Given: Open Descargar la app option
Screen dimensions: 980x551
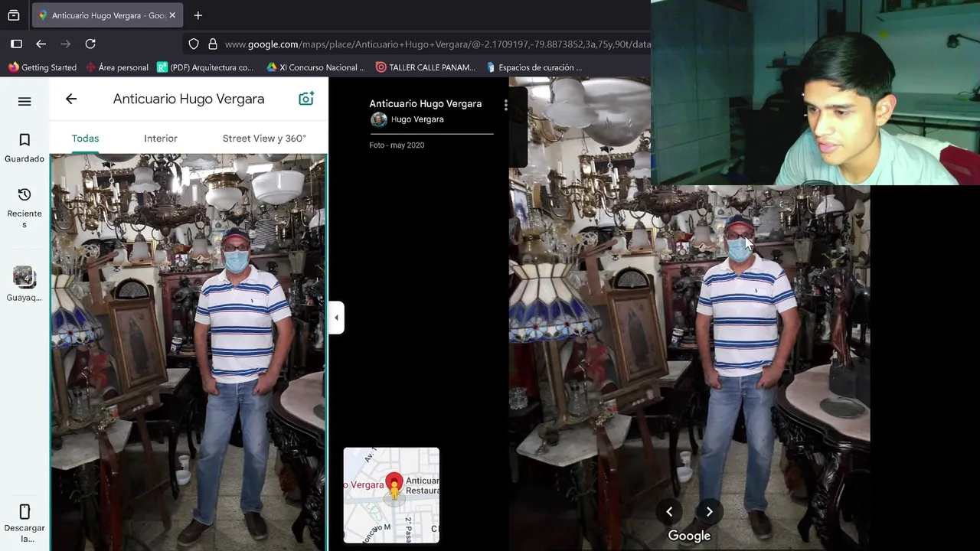Looking at the screenshot, I should click(x=24, y=523).
